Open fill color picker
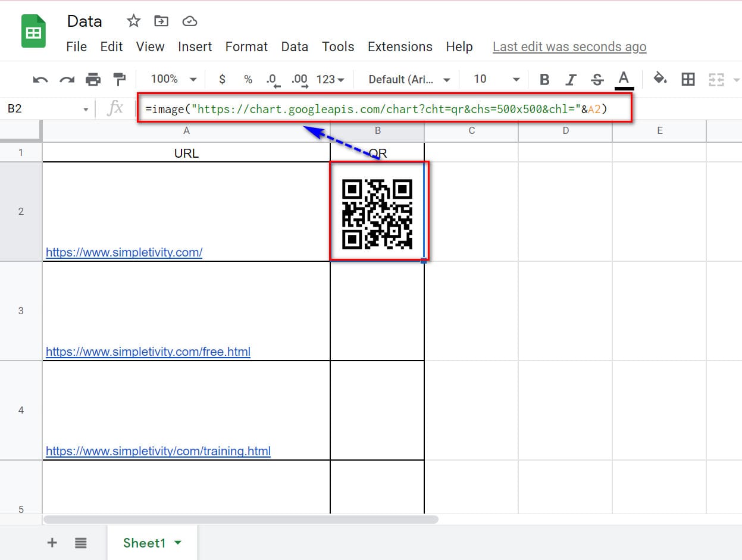This screenshot has height=560, width=742. coord(660,79)
